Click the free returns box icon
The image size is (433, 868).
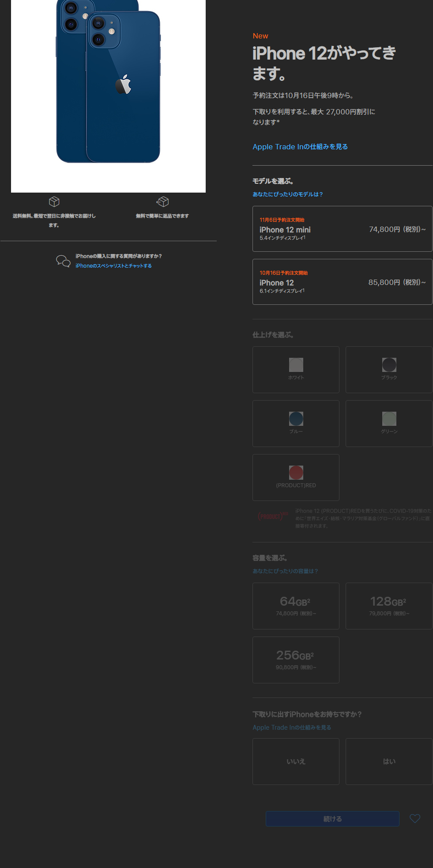[162, 201]
